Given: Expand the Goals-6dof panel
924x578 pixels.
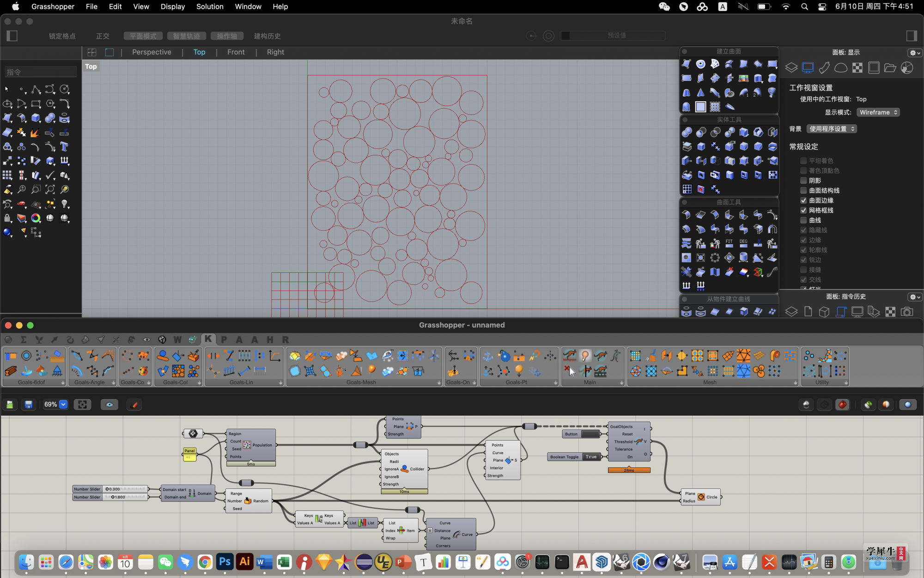Looking at the screenshot, I should click(x=63, y=383).
